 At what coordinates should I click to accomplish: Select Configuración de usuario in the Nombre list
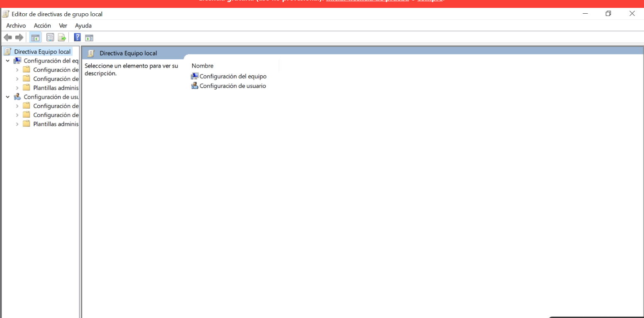click(232, 86)
